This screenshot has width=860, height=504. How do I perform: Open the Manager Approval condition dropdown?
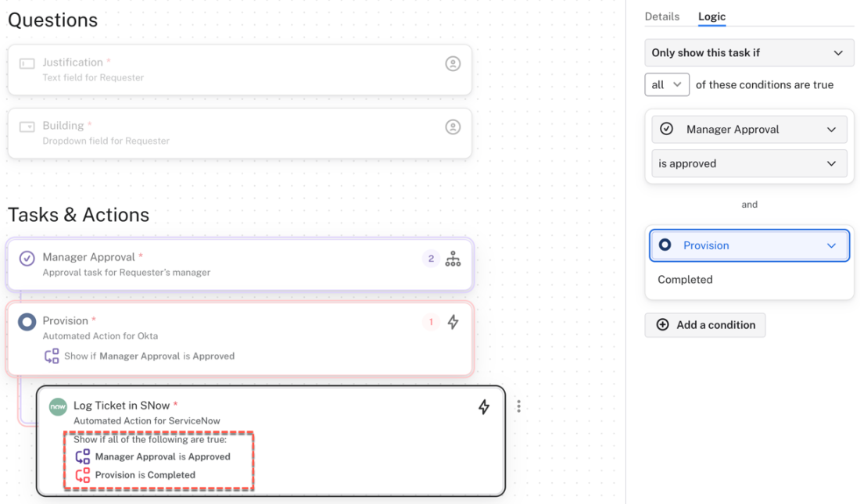pyautogui.click(x=749, y=130)
